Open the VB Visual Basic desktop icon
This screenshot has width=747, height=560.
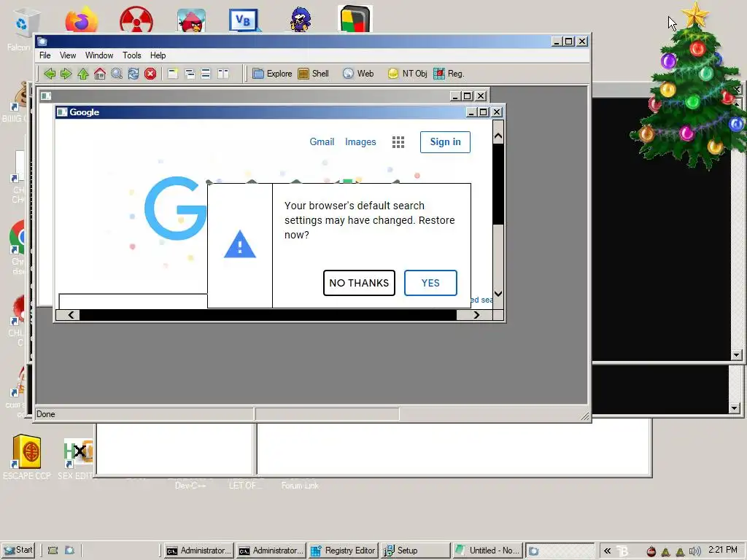(x=244, y=20)
